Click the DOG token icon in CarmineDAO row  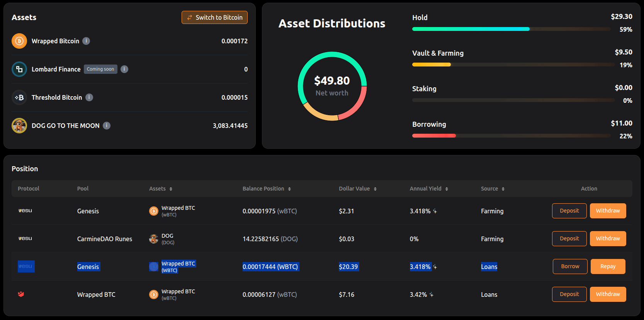(154, 239)
